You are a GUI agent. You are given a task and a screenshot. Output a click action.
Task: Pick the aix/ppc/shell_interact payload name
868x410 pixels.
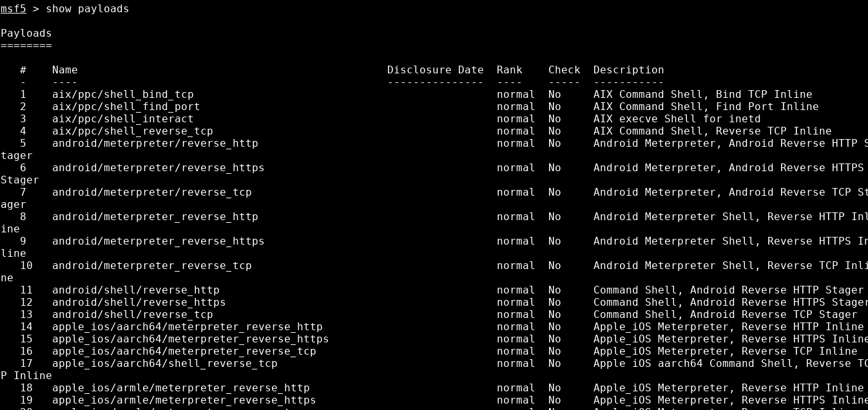coord(122,119)
